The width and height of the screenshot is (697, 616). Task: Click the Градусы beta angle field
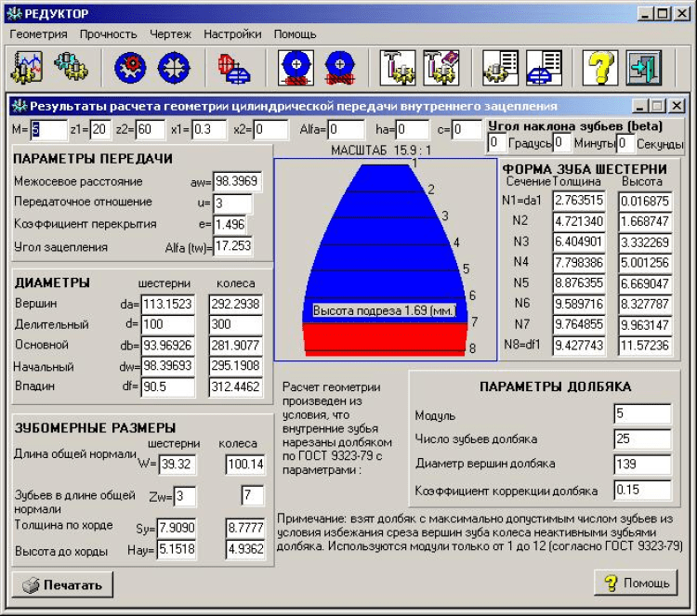coord(497,143)
